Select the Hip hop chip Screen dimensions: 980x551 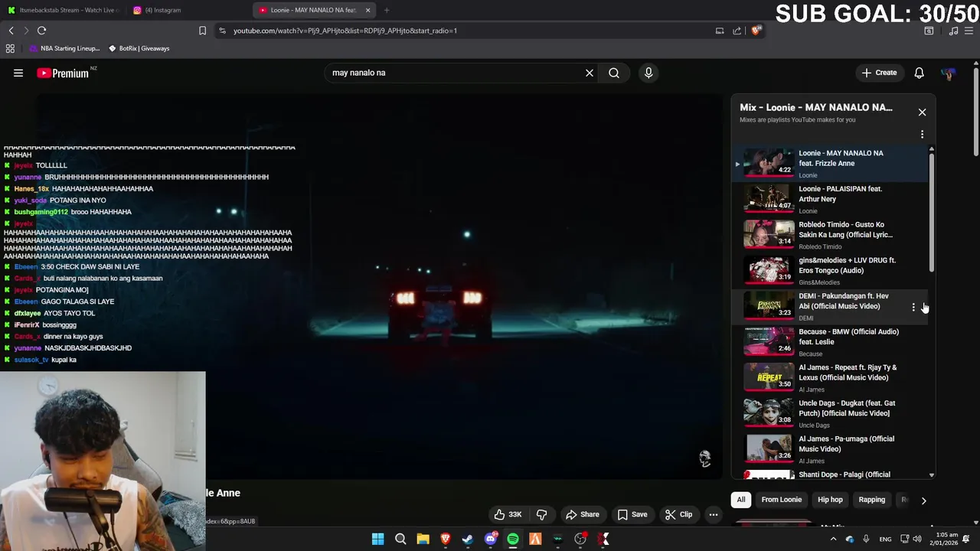pos(830,500)
